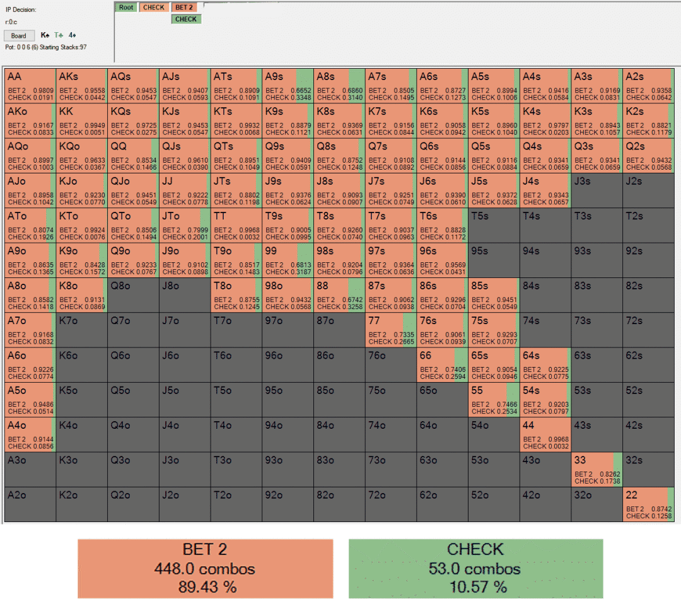Screen dimensions: 681x616
Task: Select the KK hand cell
Action: (82, 120)
